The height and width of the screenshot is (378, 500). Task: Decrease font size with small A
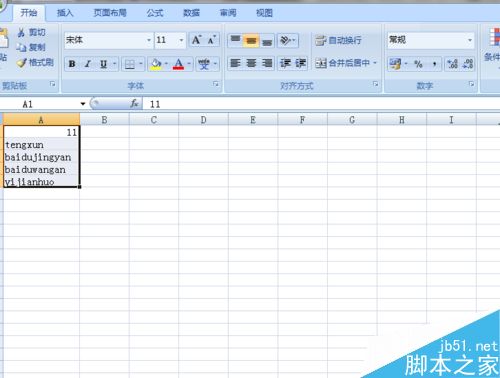click(211, 40)
